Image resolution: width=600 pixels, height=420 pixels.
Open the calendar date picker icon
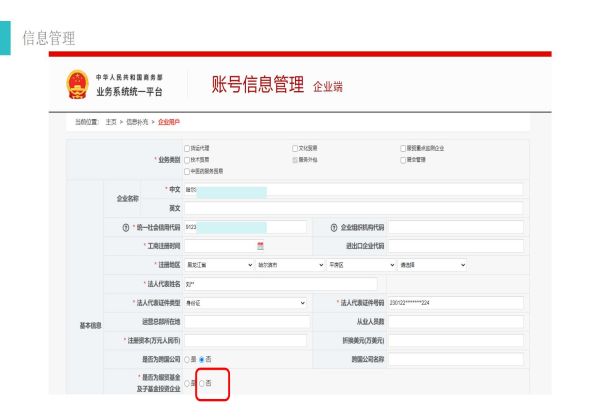[261, 246]
